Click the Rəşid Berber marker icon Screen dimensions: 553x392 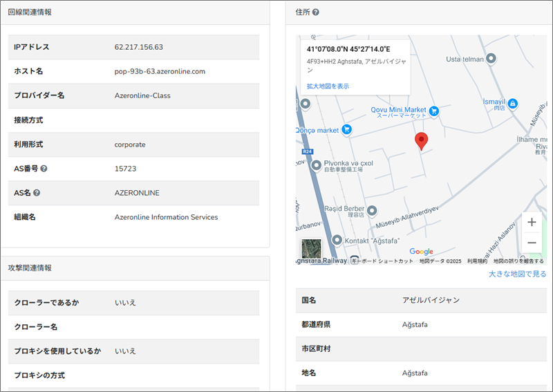tap(372, 211)
